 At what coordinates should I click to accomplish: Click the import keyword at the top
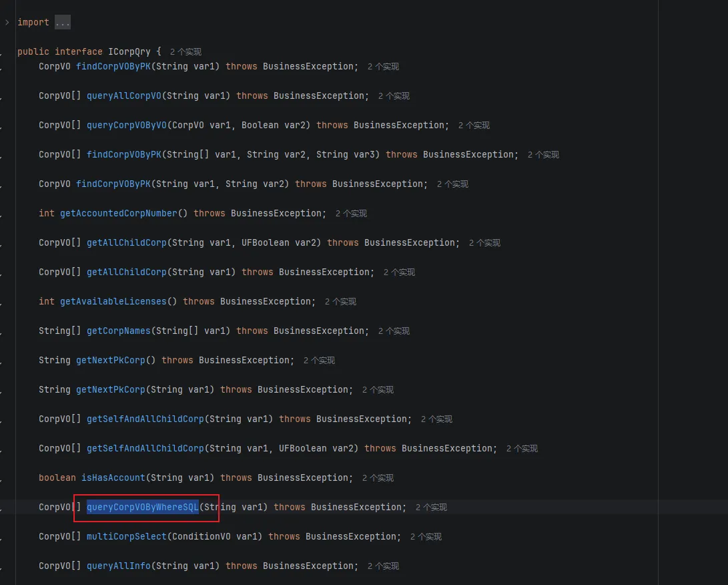pos(33,23)
